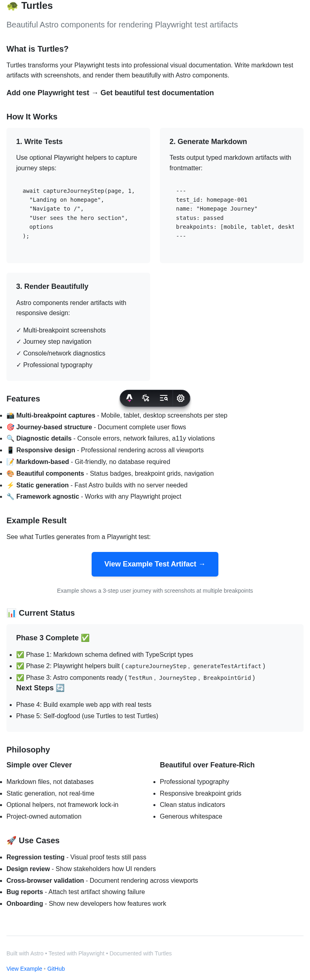
Task: Click the green check next to Phase 3 Complete
Action: point(85,638)
